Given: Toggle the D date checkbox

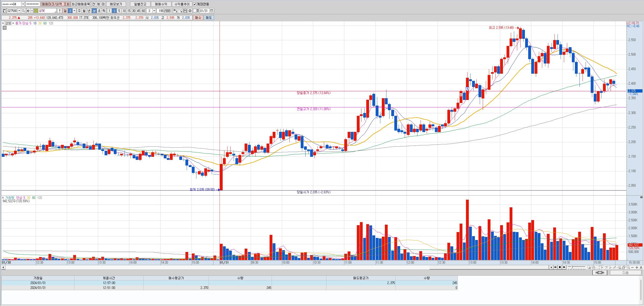Looking at the screenshot, I should point(195,11).
